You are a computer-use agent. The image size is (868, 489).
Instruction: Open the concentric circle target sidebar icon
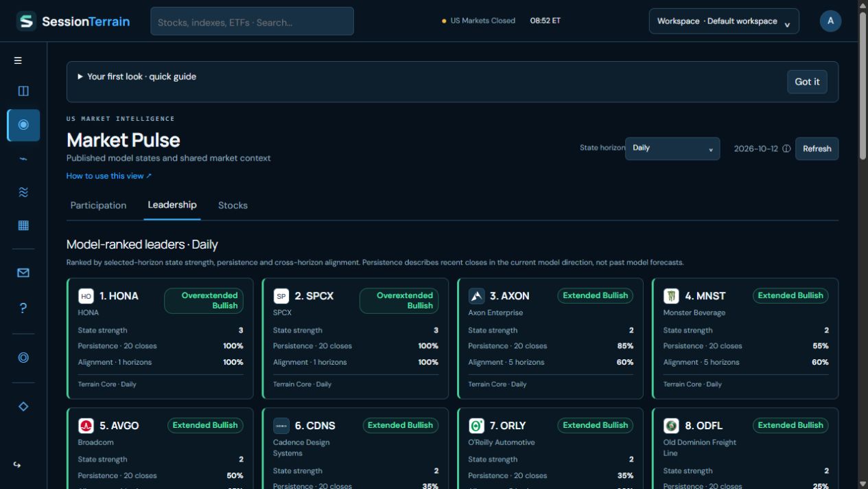click(23, 357)
